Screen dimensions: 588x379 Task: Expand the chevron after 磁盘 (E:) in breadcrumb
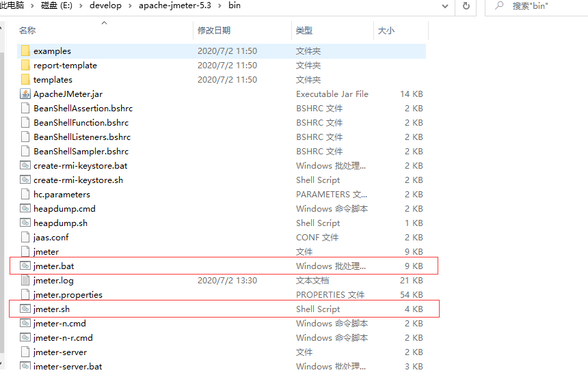pyautogui.click(x=81, y=6)
